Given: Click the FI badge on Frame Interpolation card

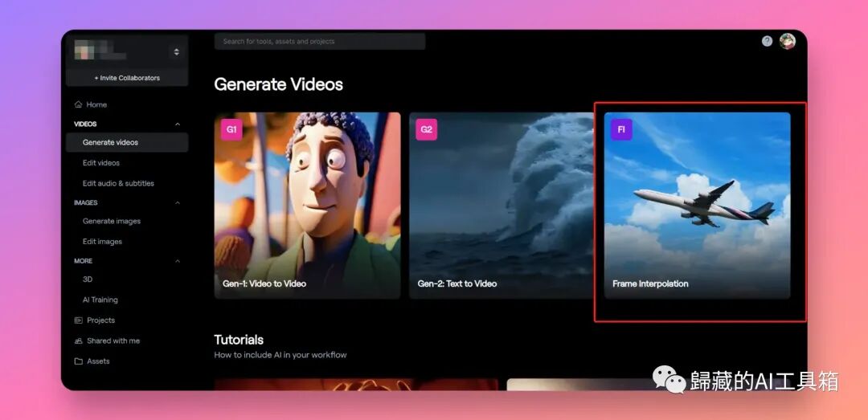Looking at the screenshot, I should pos(621,129).
